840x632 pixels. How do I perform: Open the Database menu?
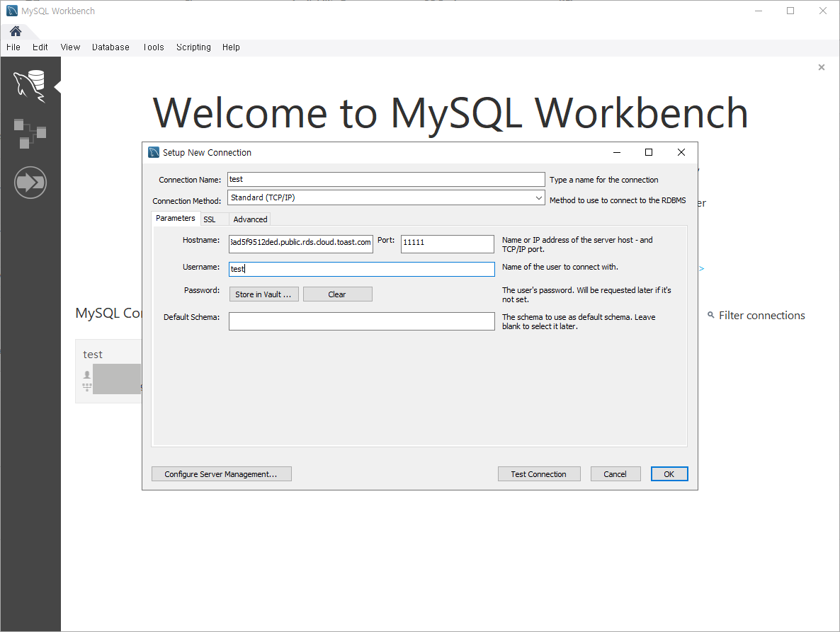click(110, 47)
